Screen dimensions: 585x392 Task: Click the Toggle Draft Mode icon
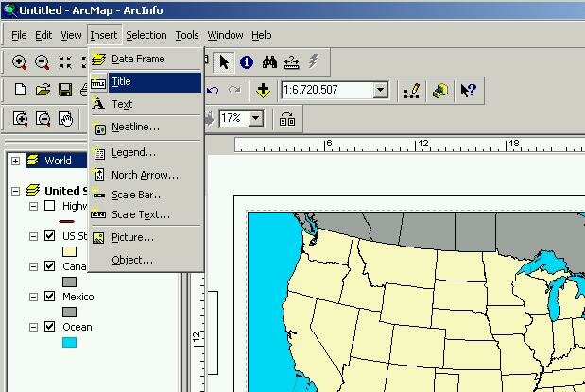click(x=287, y=119)
